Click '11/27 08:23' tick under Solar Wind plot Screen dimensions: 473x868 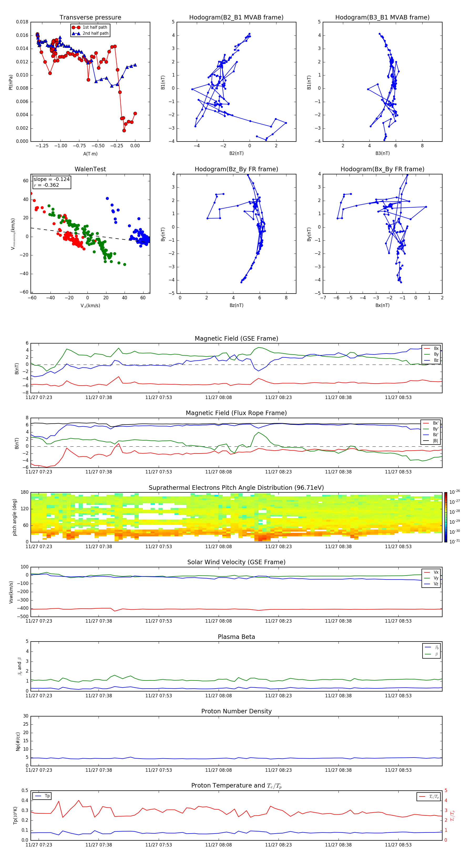[x=279, y=621]
